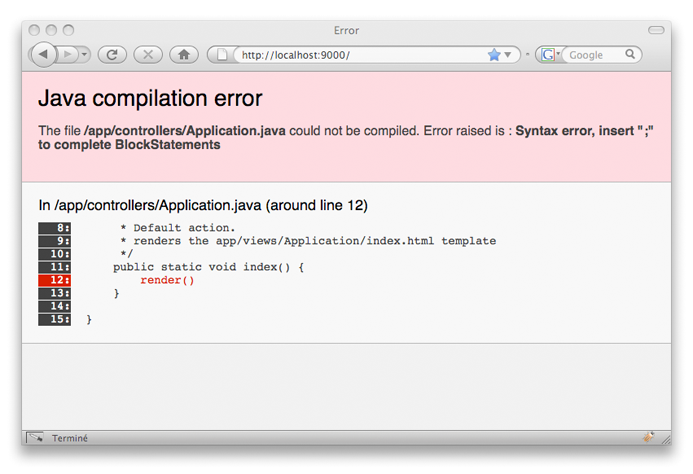Image resolution: width=693 pixels, height=474 pixels.
Task: Reload the page with the refresh button
Action: coord(111,55)
